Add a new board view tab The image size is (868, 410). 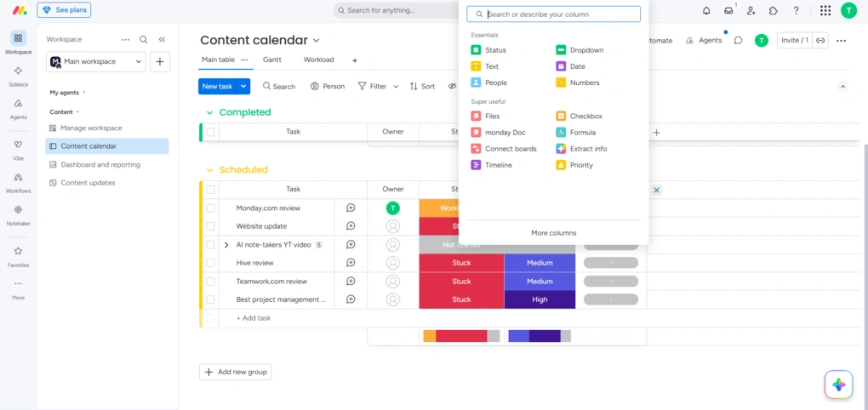355,60
